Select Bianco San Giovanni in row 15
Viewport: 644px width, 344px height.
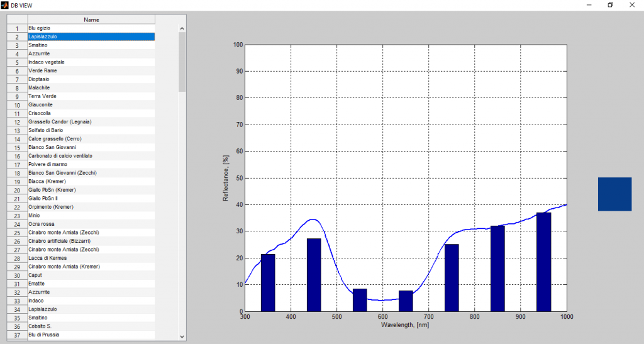pyautogui.click(x=91, y=147)
